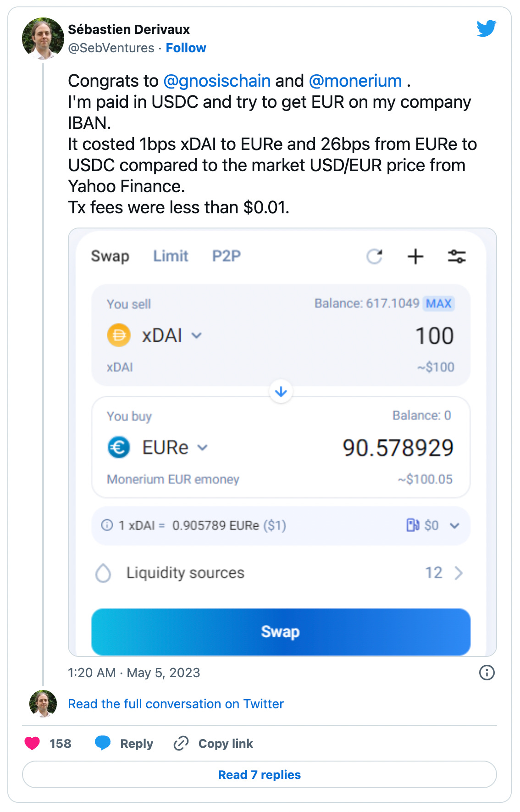Click the gas pump fee icon
Image resolution: width=520 pixels, height=812 pixels.
pos(413,525)
